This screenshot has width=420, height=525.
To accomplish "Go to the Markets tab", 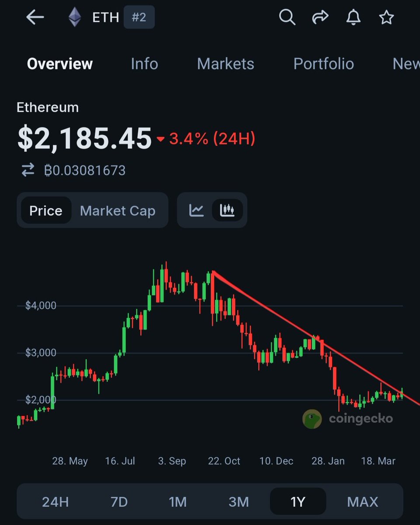I will (226, 64).
